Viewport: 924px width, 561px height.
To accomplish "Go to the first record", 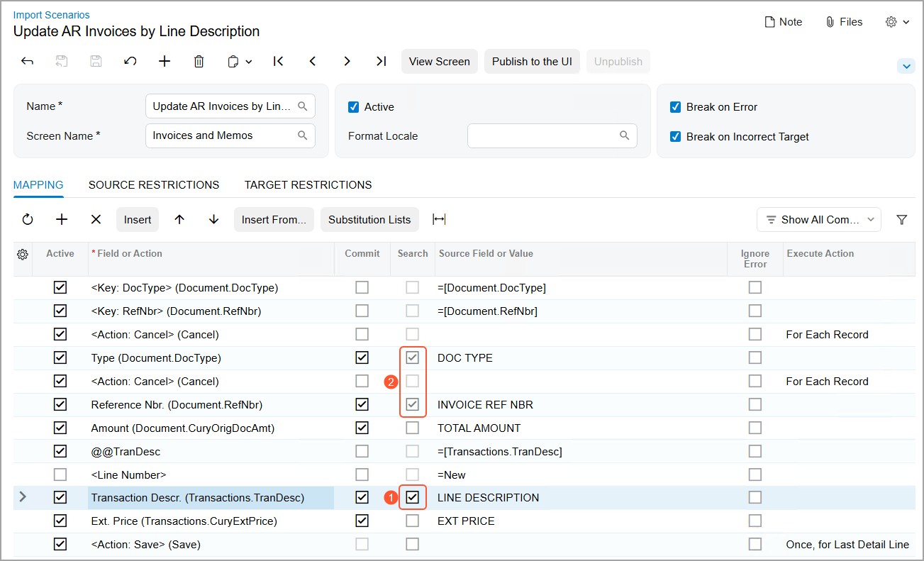I will pyautogui.click(x=278, y=62).
